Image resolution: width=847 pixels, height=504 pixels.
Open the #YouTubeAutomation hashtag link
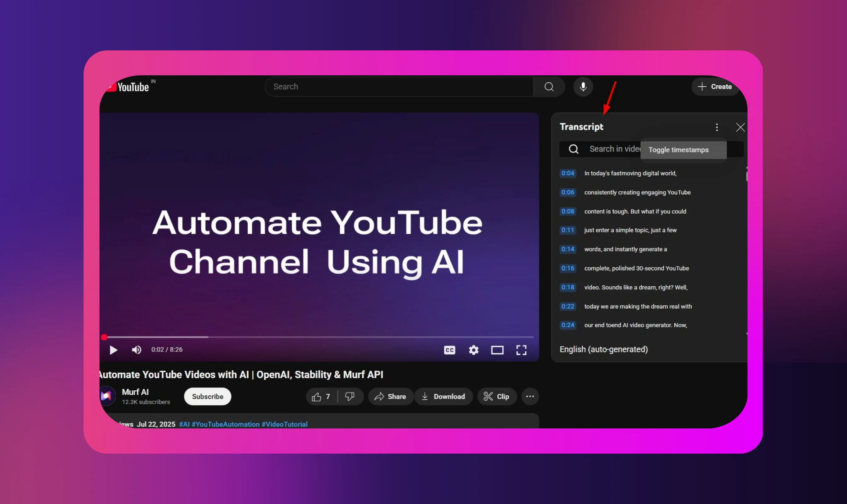point(225,424)
